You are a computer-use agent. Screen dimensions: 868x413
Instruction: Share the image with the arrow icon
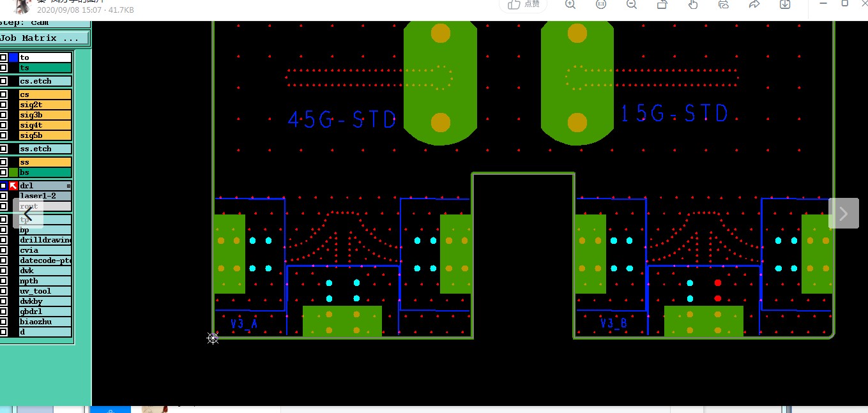(x=754, y=4)
